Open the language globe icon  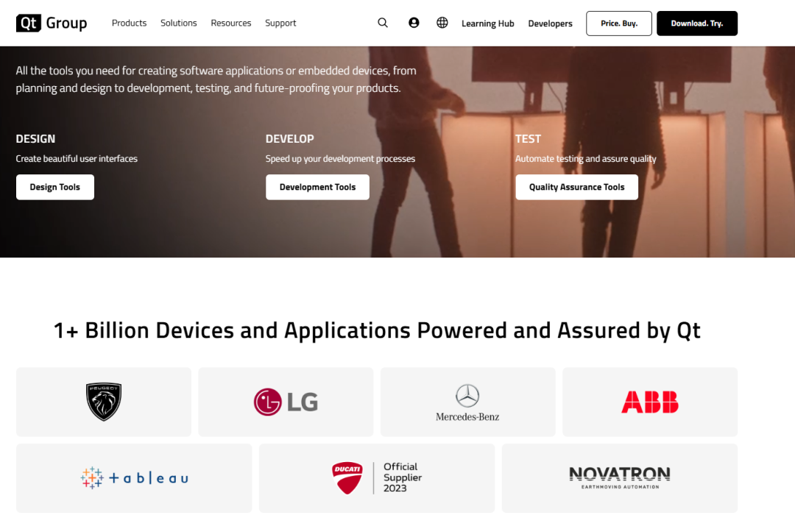(442, 23)
